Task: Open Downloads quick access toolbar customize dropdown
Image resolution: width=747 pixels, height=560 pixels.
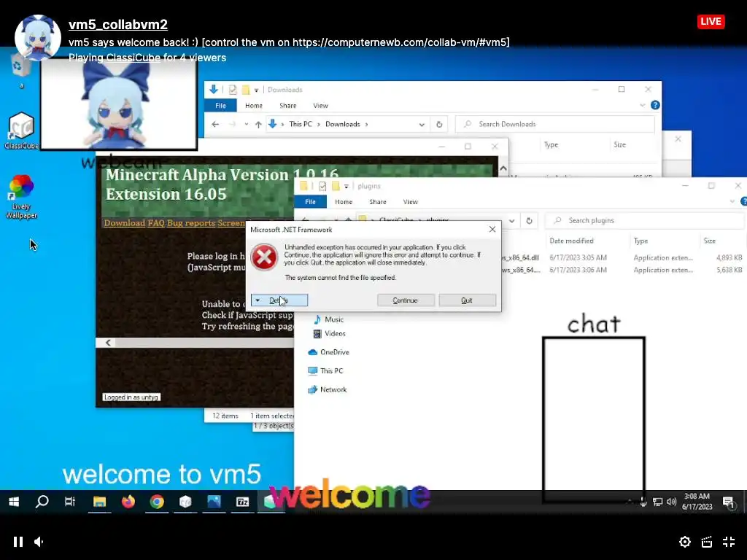Action: [x=256, y=90]
